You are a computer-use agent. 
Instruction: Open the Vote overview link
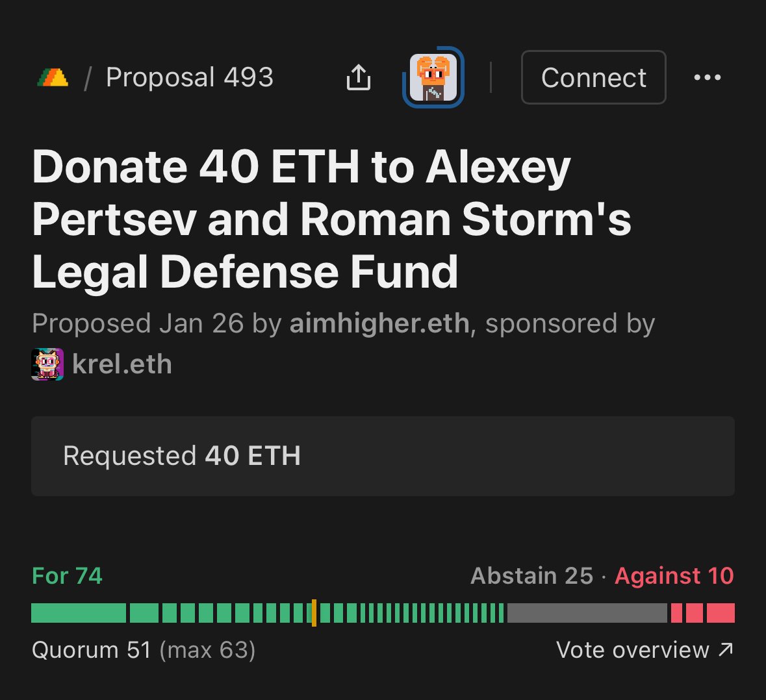(x=645, y=650)
